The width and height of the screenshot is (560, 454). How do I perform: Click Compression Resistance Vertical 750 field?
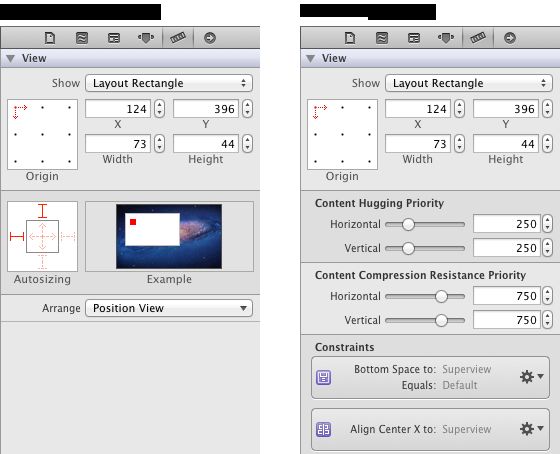[x=506, y=320]
